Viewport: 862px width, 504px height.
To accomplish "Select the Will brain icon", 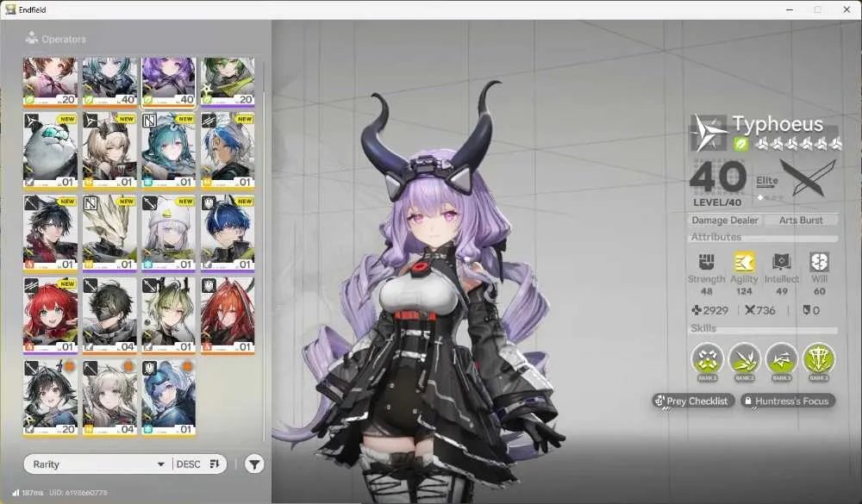I will [x=819, y=262].
